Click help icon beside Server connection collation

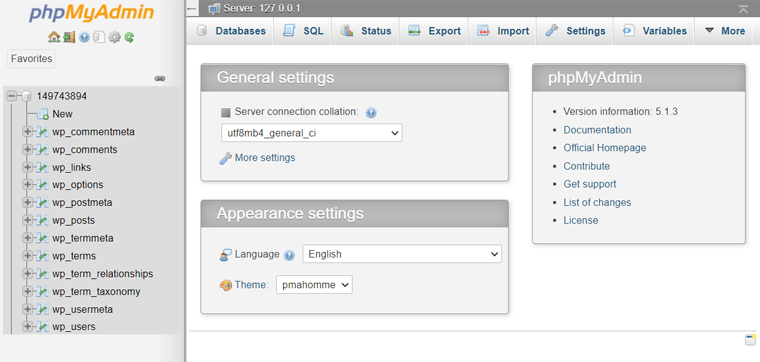tap(371, 113)
